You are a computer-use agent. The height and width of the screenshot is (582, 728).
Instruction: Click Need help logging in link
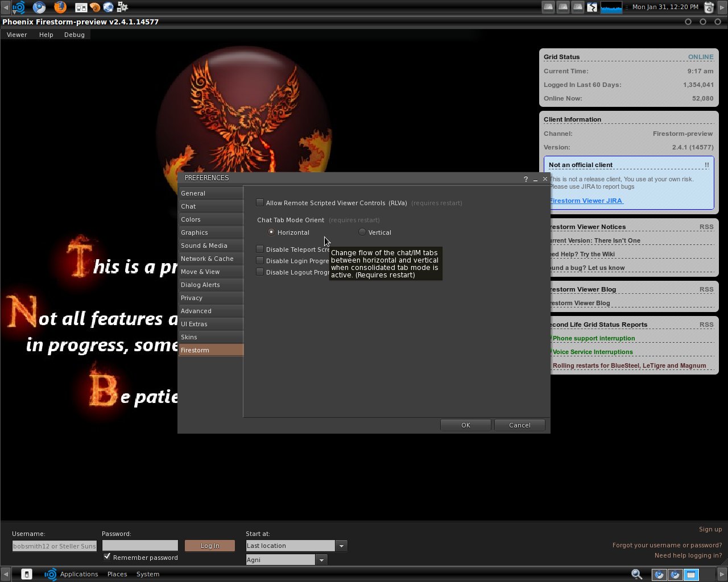(x=688, y=555)
